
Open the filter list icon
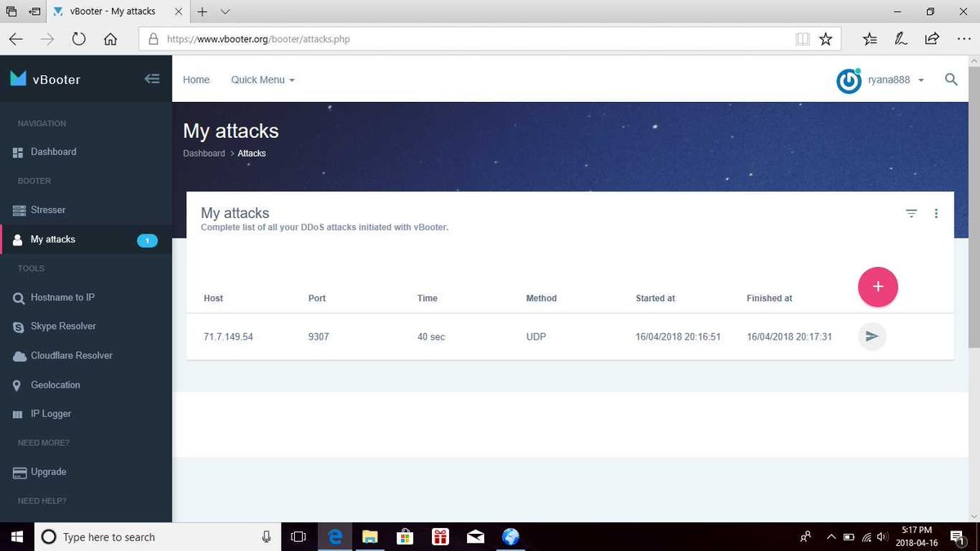coord(911,214)
